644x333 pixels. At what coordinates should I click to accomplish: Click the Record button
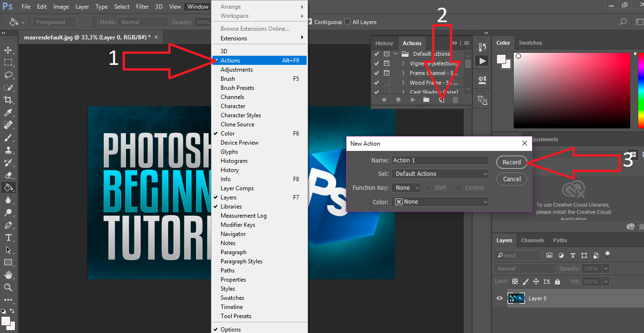[512, 162]
